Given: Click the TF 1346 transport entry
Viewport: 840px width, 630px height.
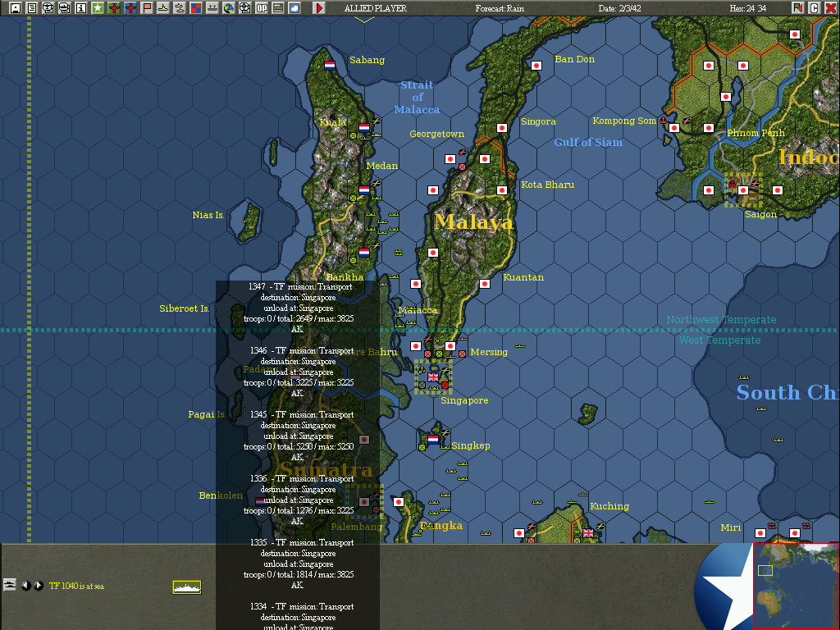Looking at the screenshot, I should tap(299, 372).
